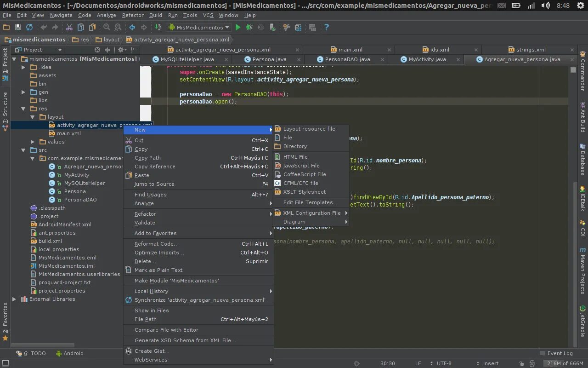588x368 pixels.
Task: Open the Android tool window
Action: [69, 353]
